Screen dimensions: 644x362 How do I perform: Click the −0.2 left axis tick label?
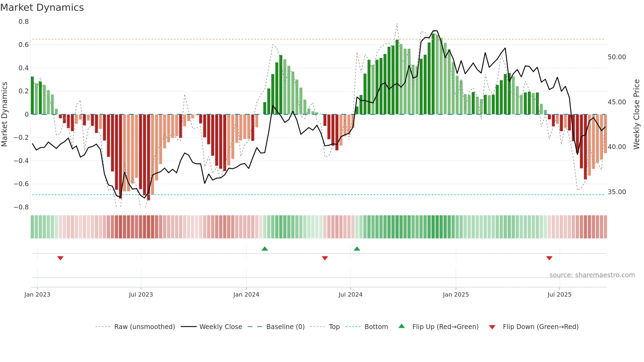point(21,138)
